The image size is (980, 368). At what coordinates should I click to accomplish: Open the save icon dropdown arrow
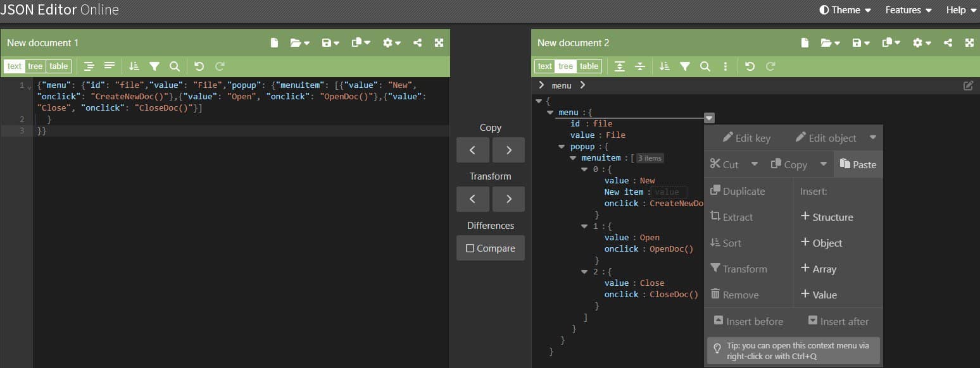(x=336, y=42)
